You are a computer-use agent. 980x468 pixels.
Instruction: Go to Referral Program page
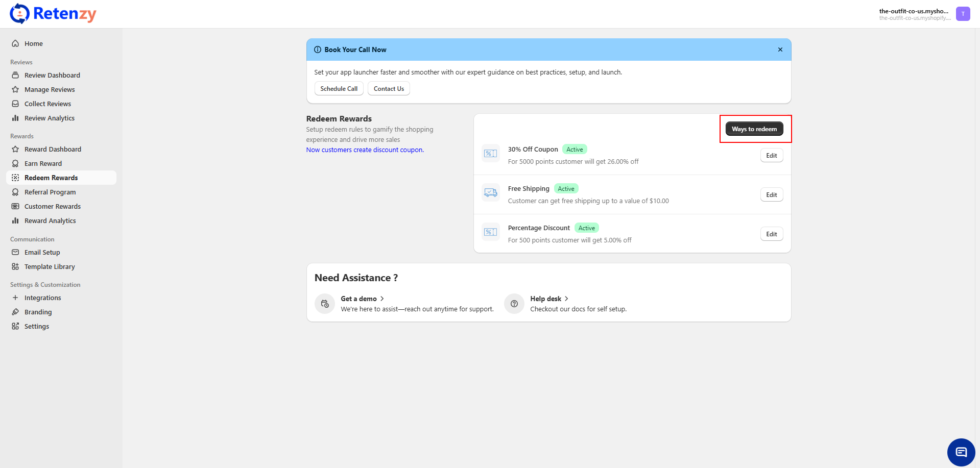[50, 192]
